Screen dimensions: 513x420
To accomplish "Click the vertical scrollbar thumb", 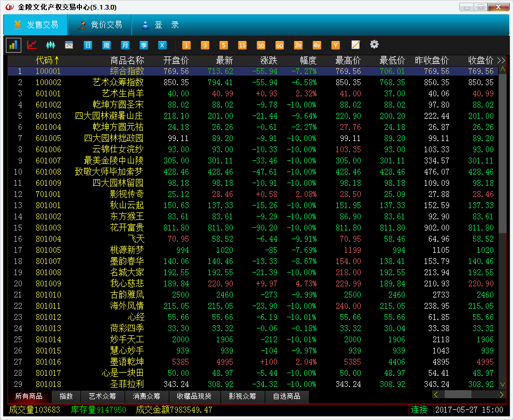I will point(502,153).
